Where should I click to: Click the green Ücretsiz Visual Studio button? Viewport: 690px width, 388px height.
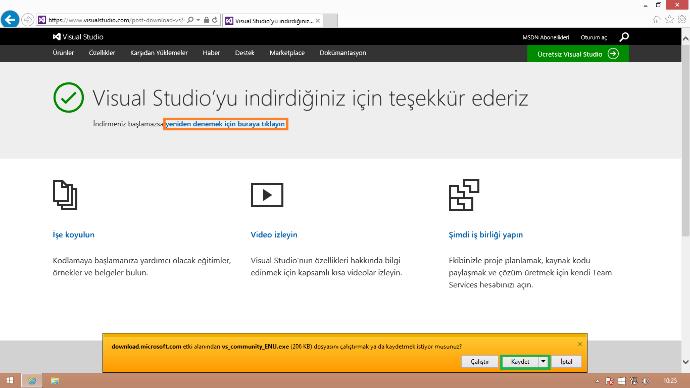pos(578,54)
